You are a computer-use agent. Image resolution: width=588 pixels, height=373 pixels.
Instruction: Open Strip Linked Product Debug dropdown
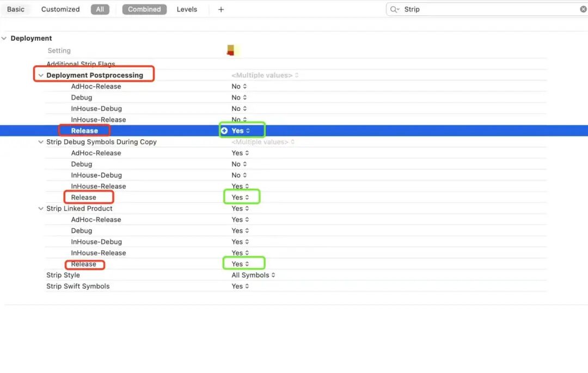(240, 231)
